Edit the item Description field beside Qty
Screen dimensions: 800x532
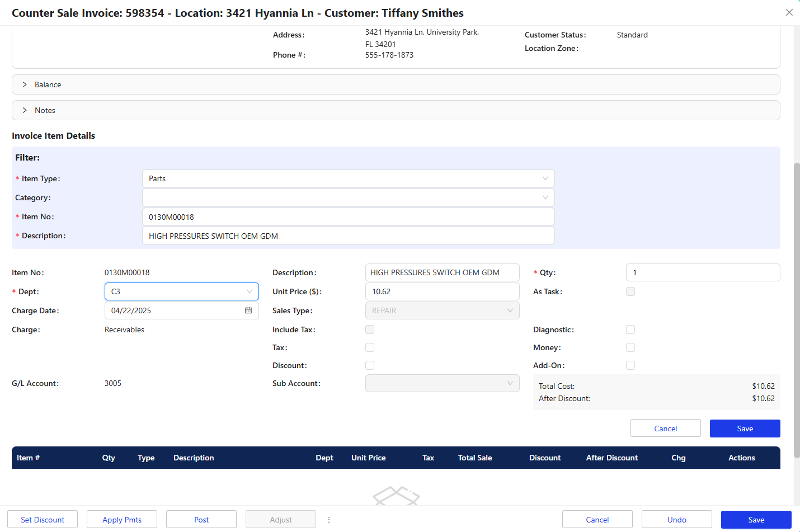point(443,272)
